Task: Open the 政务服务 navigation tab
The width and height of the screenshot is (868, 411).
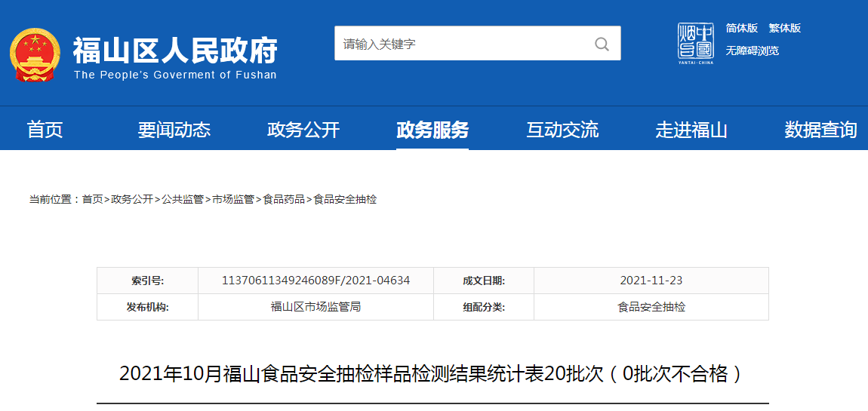Action: 432,130
